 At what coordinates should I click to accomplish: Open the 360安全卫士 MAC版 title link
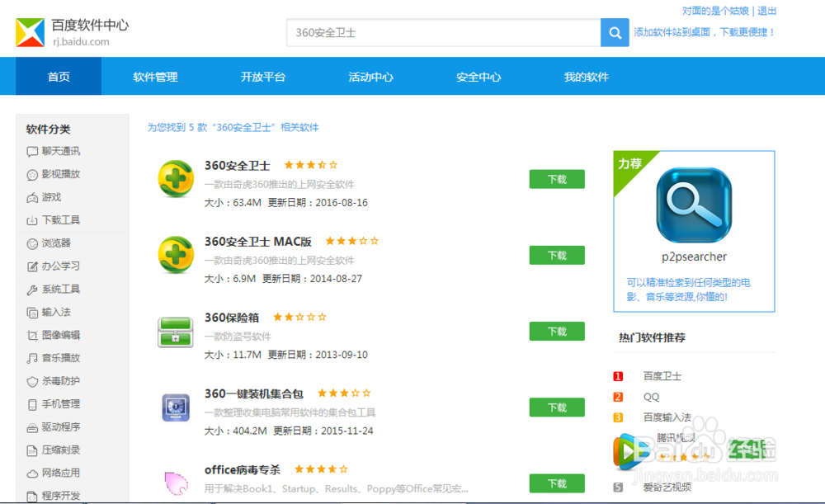pyautogui.click(x=257, y=242)
